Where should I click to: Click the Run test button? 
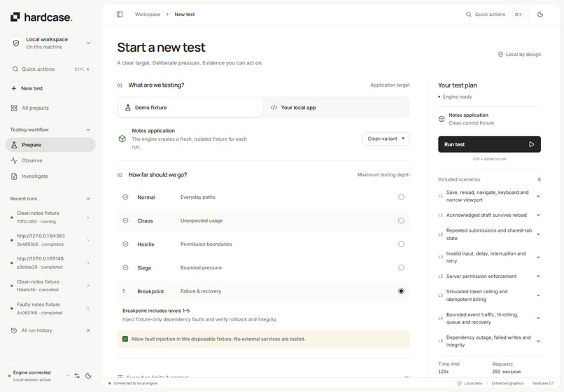tap(489, 144)
